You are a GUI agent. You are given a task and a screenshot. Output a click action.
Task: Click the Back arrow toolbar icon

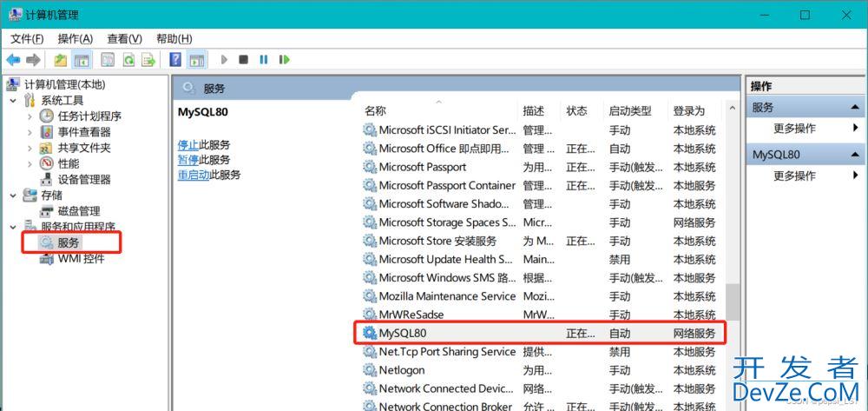[x=13, y=59]
